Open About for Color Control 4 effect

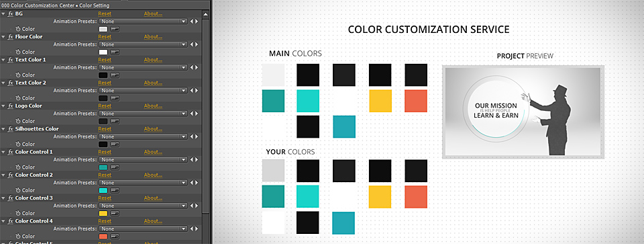(x=153, y=221)
